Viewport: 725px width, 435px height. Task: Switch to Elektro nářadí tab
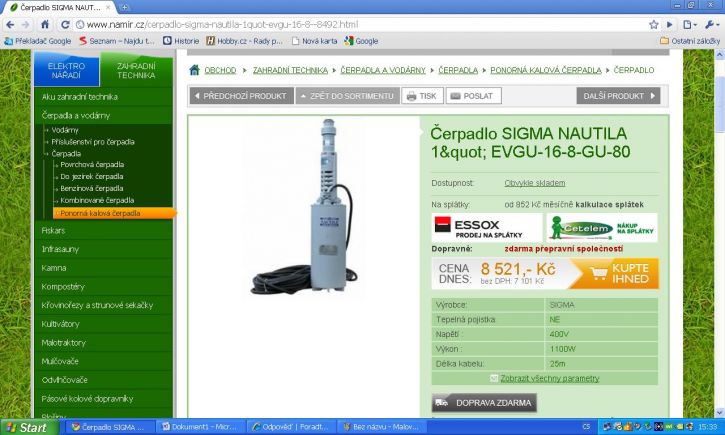pyautogui.click(x=67, y=70)
